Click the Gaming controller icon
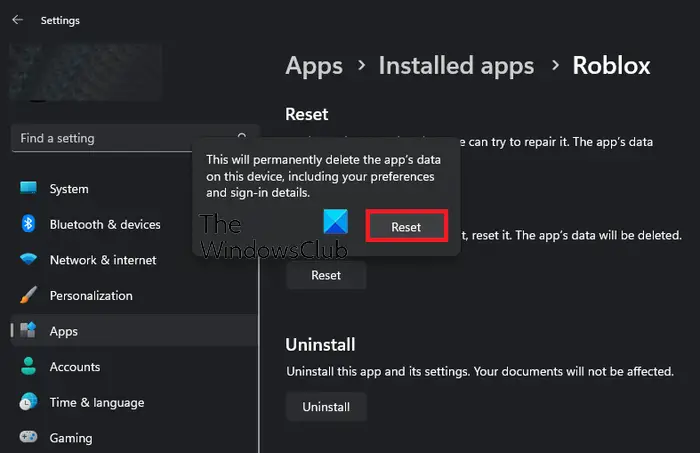The height and width of the screenshot is (453, 700). 28,438
